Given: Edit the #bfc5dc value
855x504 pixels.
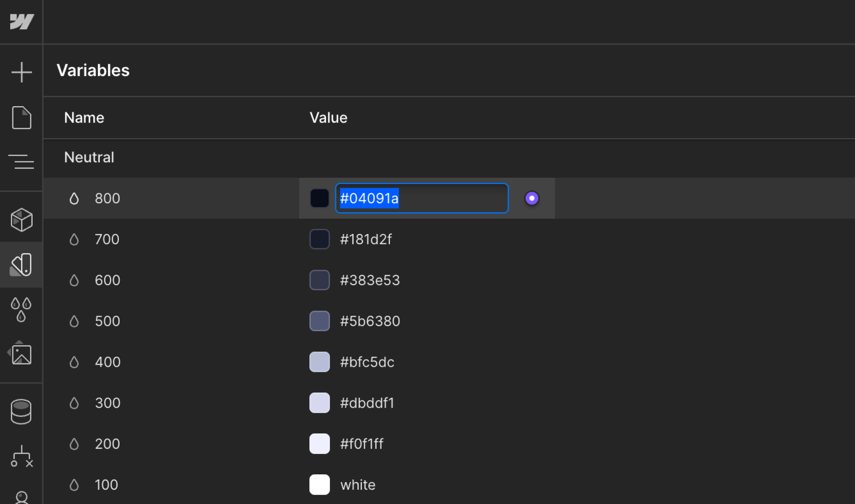Looking at the screenshot, I should coord(367,361).
